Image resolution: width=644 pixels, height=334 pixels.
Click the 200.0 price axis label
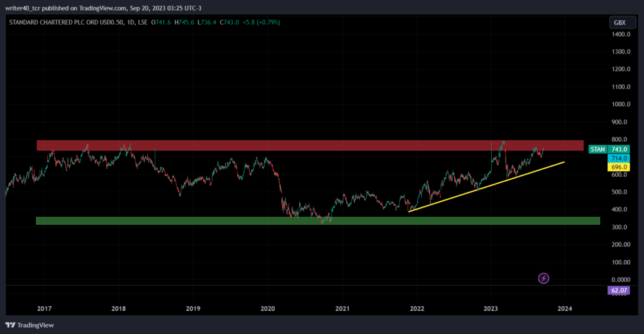tap(621, 245)
